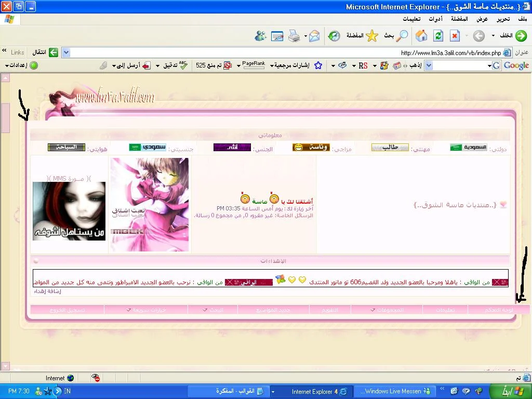Open the address bar dropdown arrow

tap(66, 52)
